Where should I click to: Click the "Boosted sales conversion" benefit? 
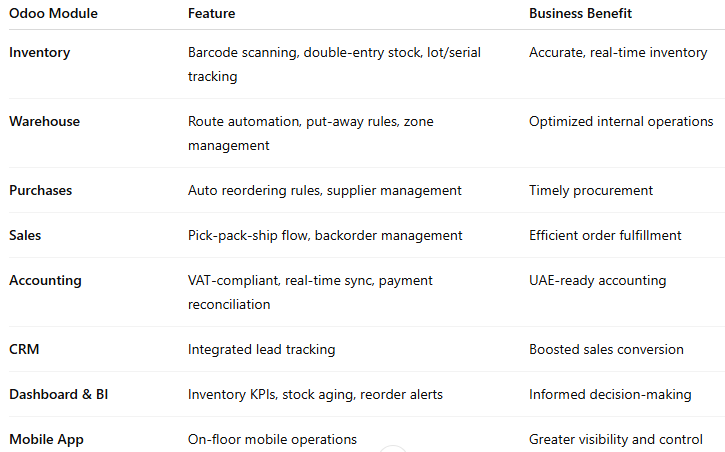pyautogui.click(x=606, y=350)
